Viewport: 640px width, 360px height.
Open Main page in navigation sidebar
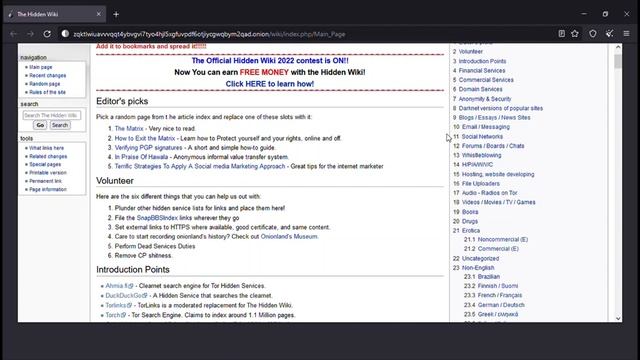pos(40,67)
